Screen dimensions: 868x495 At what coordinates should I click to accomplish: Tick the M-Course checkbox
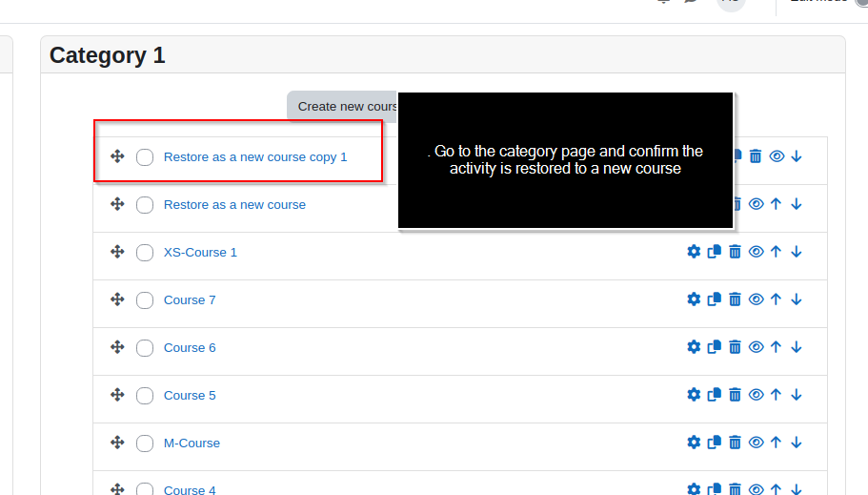pyautogui.click(x=145, y=443)
